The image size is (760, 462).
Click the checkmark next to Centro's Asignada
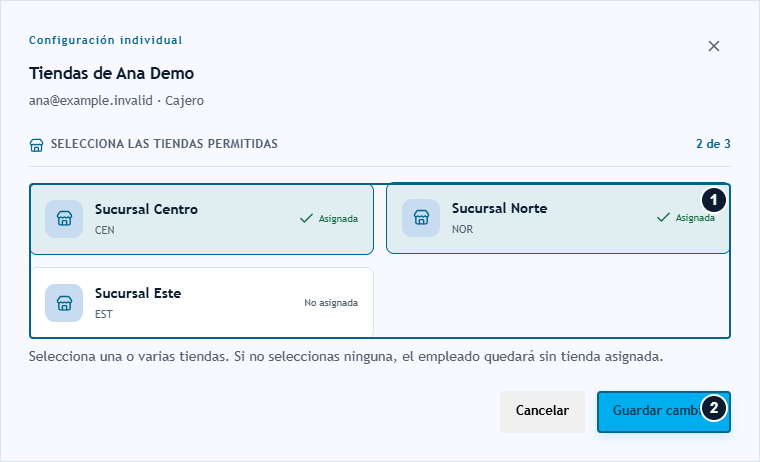(306, 219)
